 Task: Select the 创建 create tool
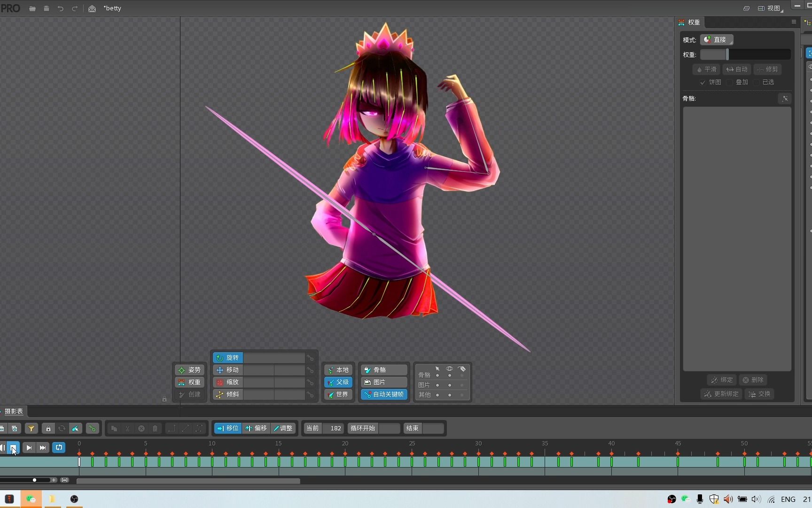pyautogui.click(x=190, y=394)
